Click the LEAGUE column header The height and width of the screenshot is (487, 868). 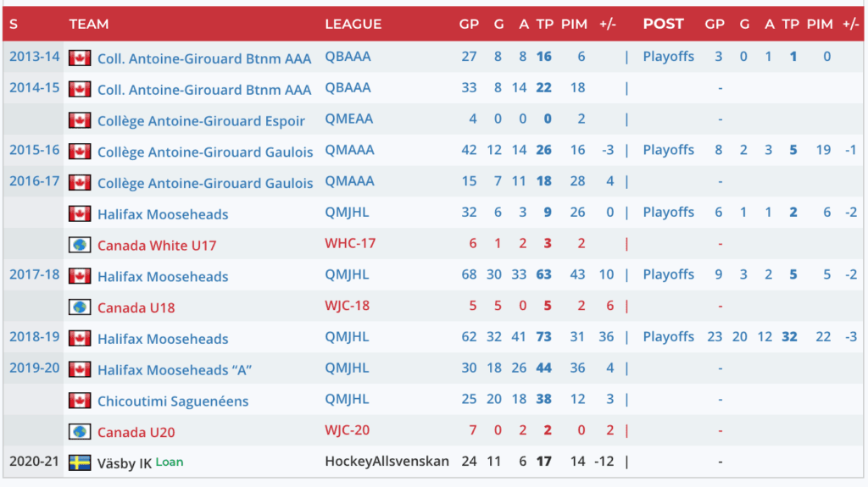[x=353, y=24]
